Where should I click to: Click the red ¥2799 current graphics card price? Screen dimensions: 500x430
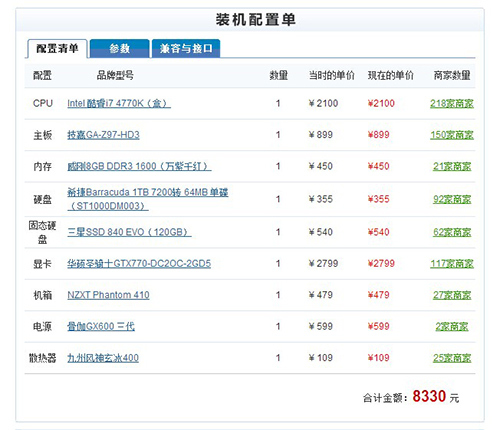coord(381,264)
